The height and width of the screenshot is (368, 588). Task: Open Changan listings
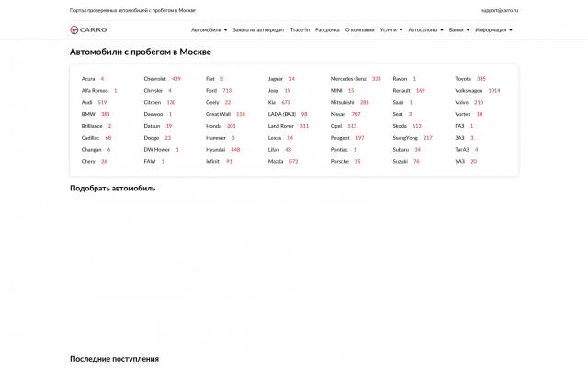(x=91, y=149)
